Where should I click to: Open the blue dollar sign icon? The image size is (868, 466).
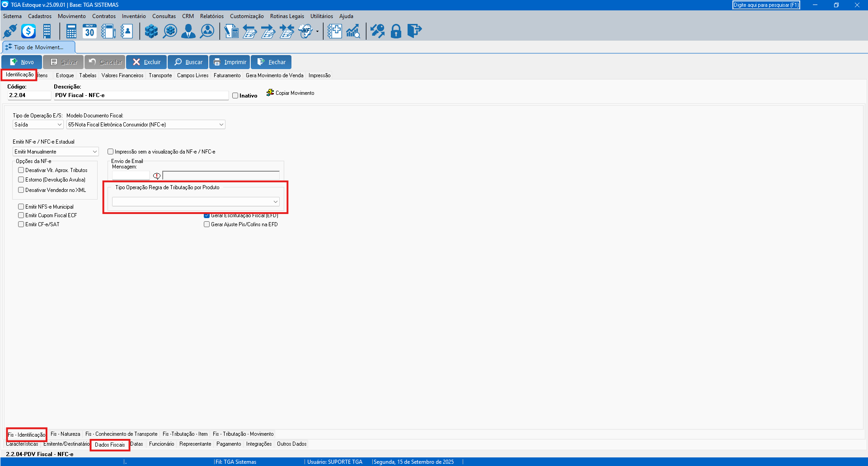pos(28,31)
